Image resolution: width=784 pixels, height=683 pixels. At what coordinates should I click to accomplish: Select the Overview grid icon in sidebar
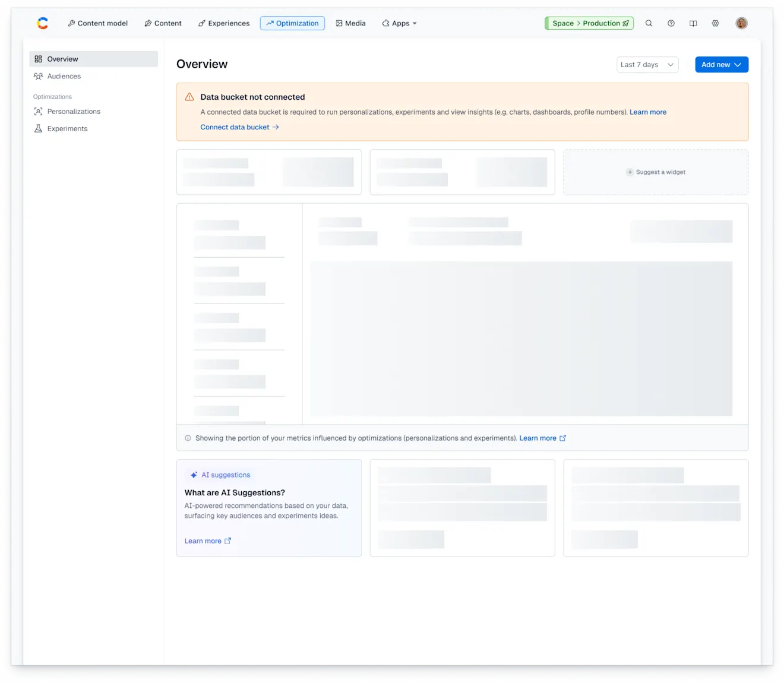[38, 59]
